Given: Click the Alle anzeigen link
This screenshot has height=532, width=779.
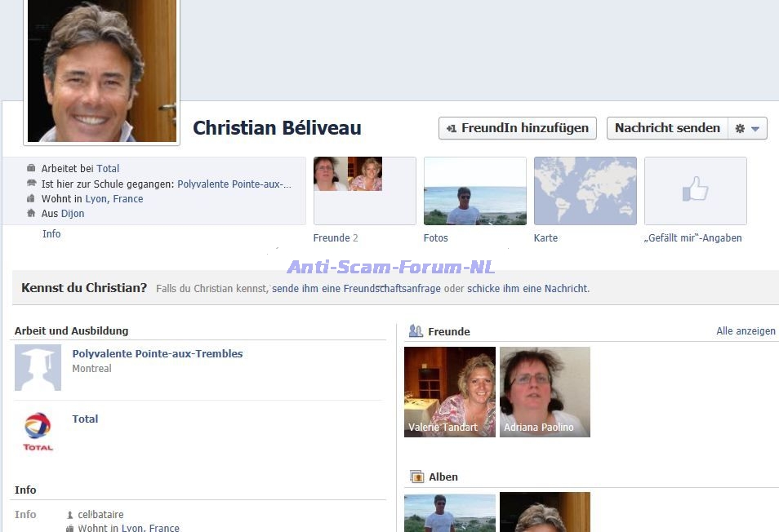Looking at the screenshot, I should tap(746, 331).
